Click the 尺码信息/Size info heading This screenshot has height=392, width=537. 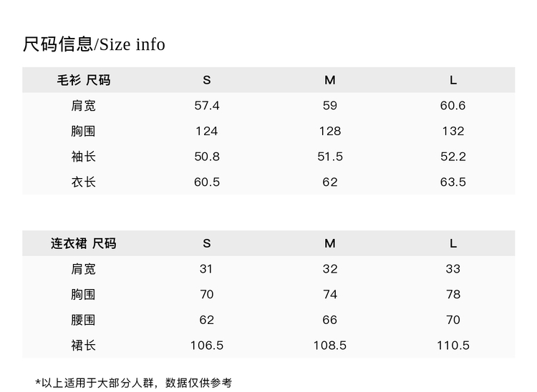(x=94, y=44)
